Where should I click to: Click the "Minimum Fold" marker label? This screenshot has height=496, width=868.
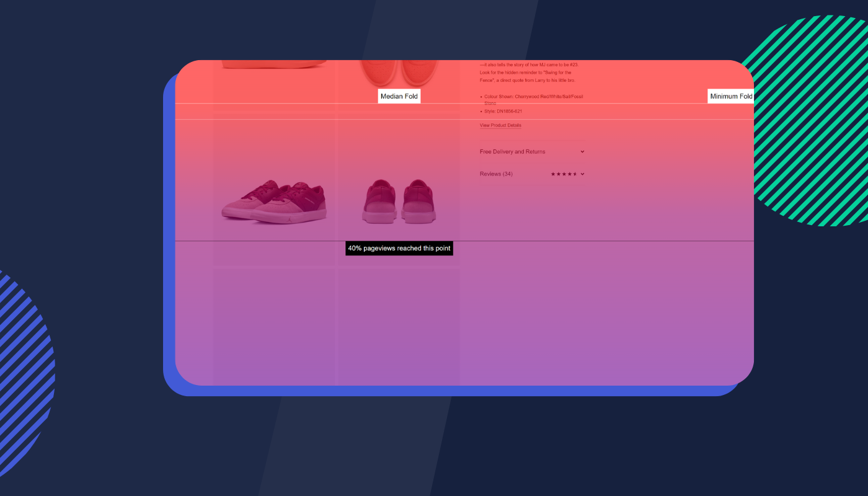tap(732, 96)
